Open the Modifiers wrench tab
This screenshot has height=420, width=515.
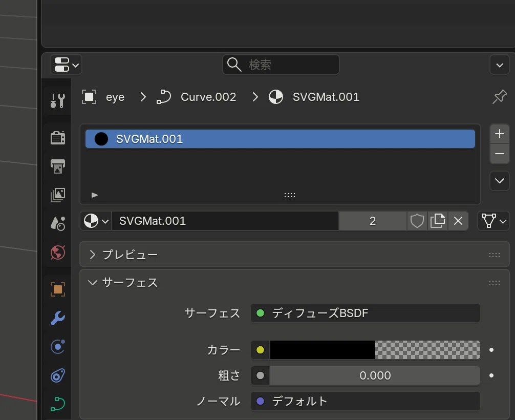click(58, 318)
